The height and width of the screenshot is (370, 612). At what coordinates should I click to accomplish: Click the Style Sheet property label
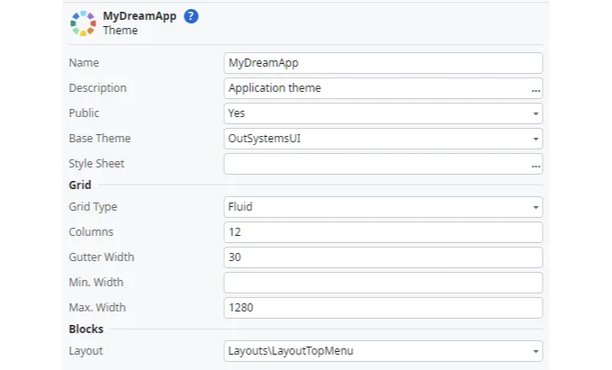[x=96, y=164]
